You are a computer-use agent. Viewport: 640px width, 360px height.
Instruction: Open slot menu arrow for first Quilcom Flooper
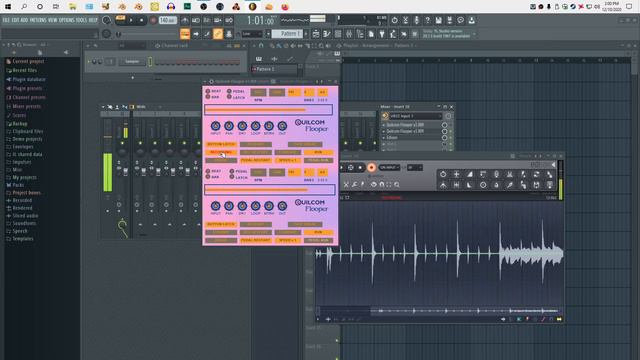pos(384,125)
